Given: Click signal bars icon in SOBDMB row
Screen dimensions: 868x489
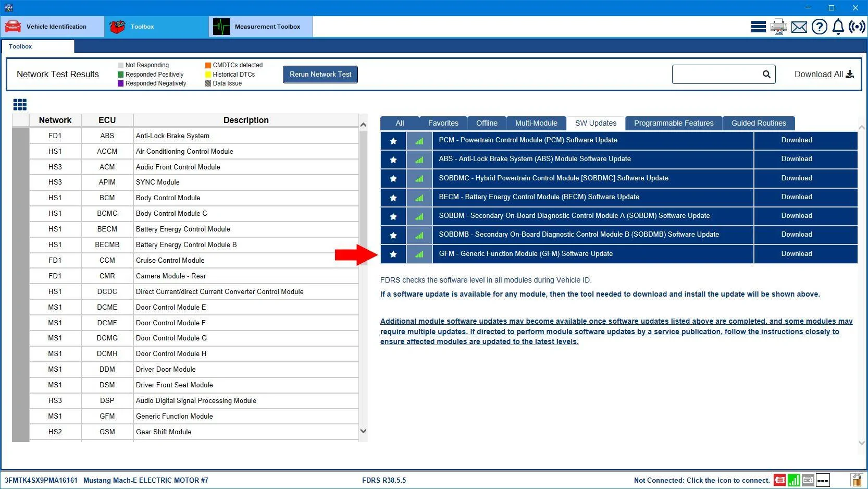Looking at the screenshot, I should pos(419,235).
